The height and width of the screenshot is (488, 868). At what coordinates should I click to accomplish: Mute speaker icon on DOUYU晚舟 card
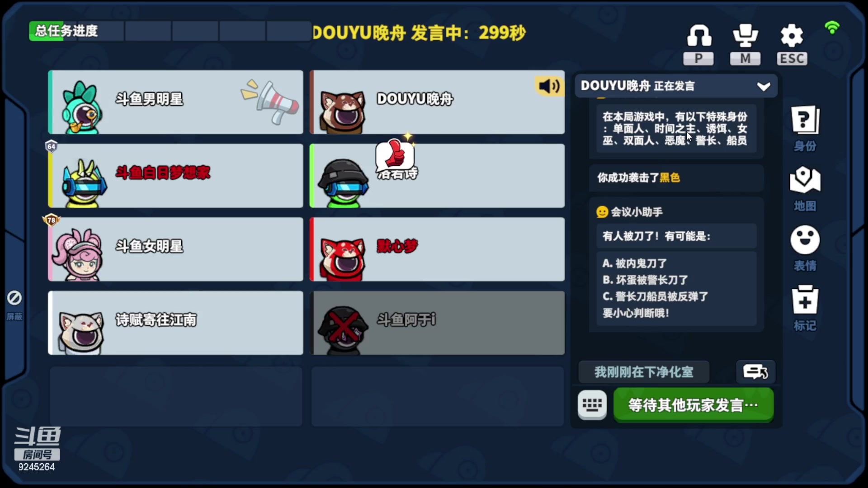(x=550, y=85)
